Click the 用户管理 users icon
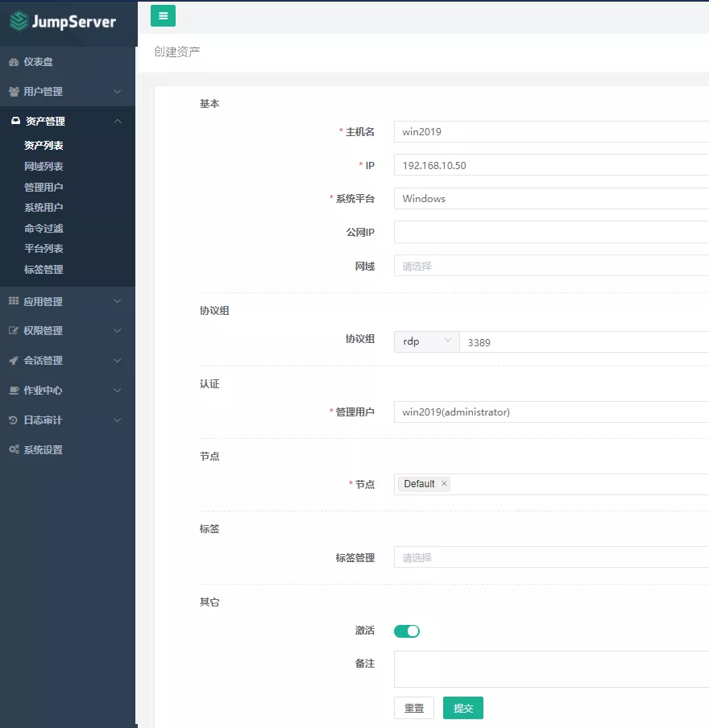709x728 pixels. pyautogui.click(x=14, y=92)
